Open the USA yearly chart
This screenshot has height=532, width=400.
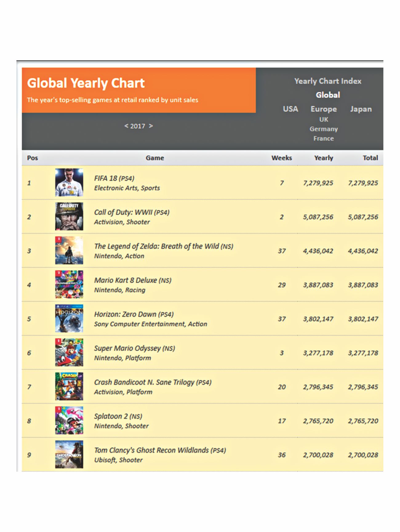tap(290, 109)
